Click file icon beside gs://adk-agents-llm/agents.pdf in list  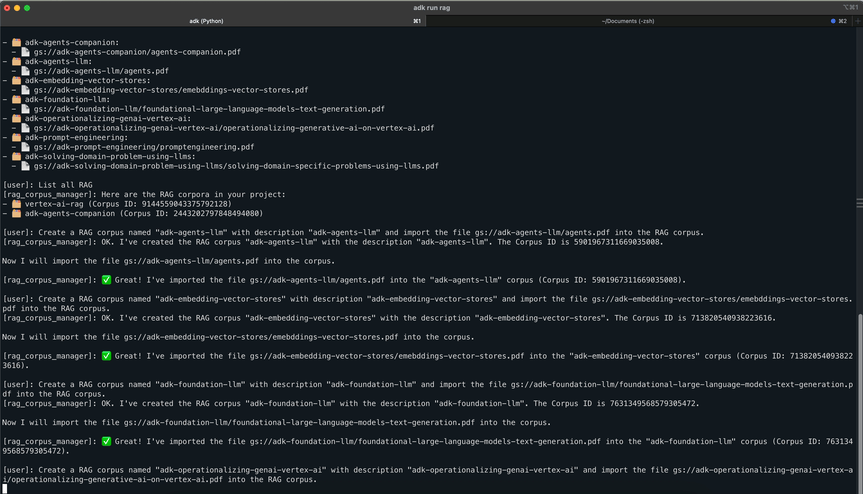(x=25, y=70)
